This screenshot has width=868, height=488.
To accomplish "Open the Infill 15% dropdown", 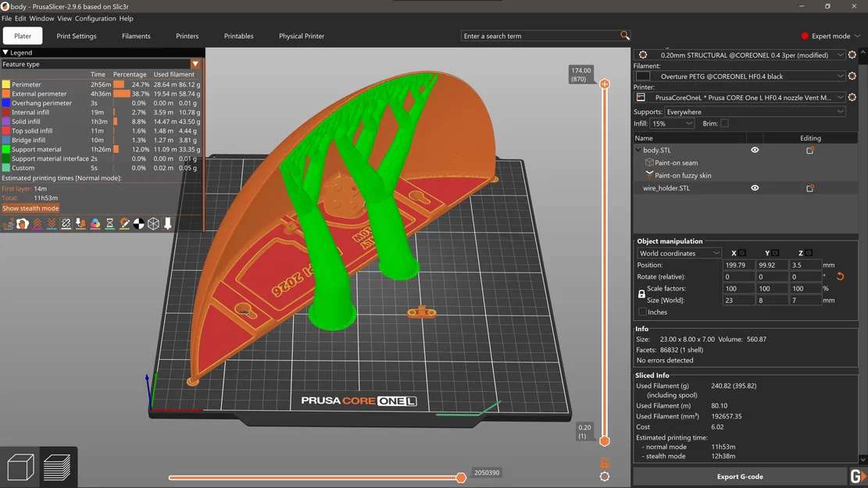I will [x=671, y=123].
